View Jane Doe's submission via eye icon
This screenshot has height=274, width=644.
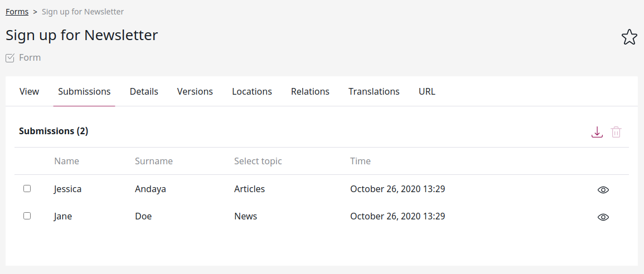point(603,217)
